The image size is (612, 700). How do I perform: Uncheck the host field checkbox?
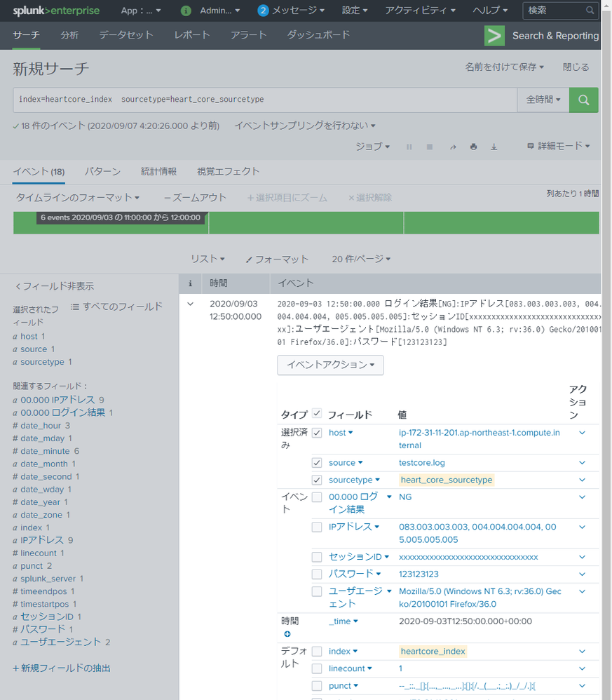tap(317, 433)
